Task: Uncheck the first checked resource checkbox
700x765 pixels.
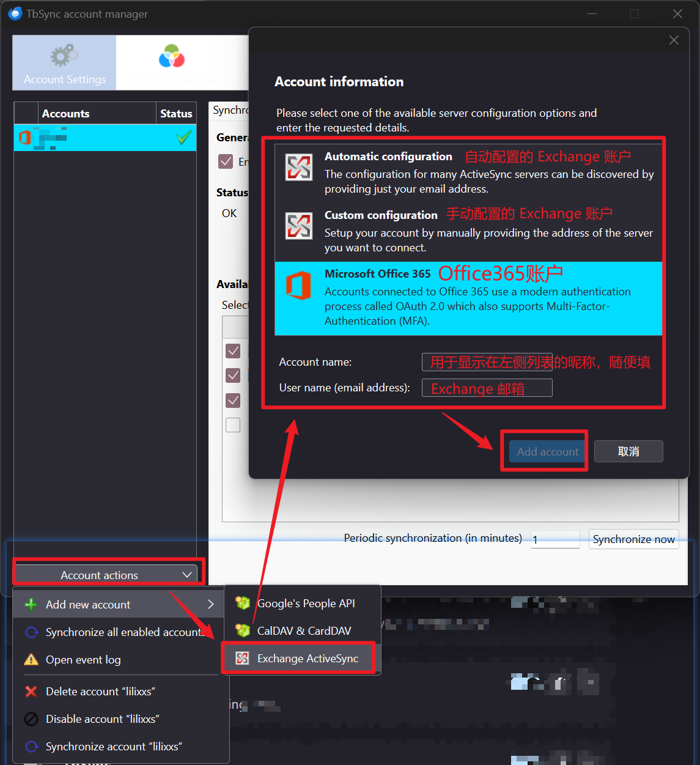Action: coord(233,351)
